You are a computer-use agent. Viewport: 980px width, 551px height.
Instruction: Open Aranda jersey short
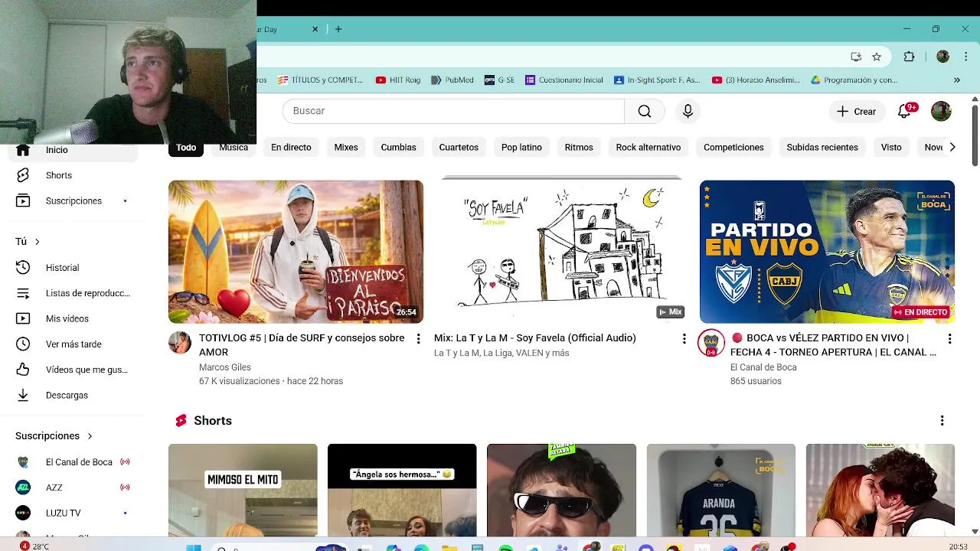point(720,490)
